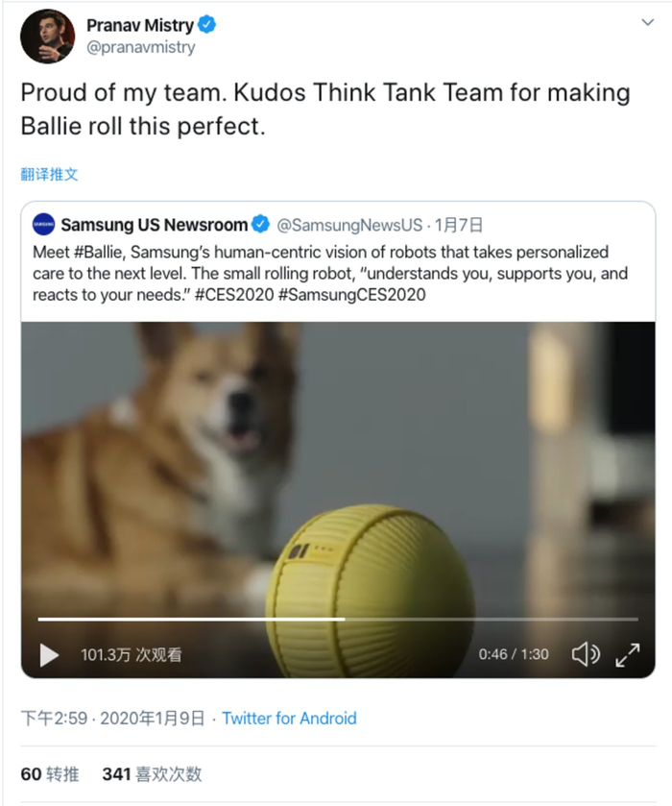Open the Pranav Mistry display name
The height and width of the screenshot is (806, 672).
140,25
